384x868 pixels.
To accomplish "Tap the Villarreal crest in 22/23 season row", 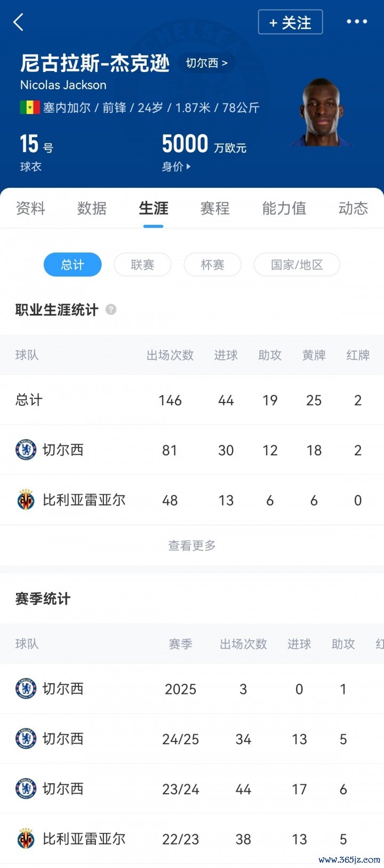I will click(26, 839).
